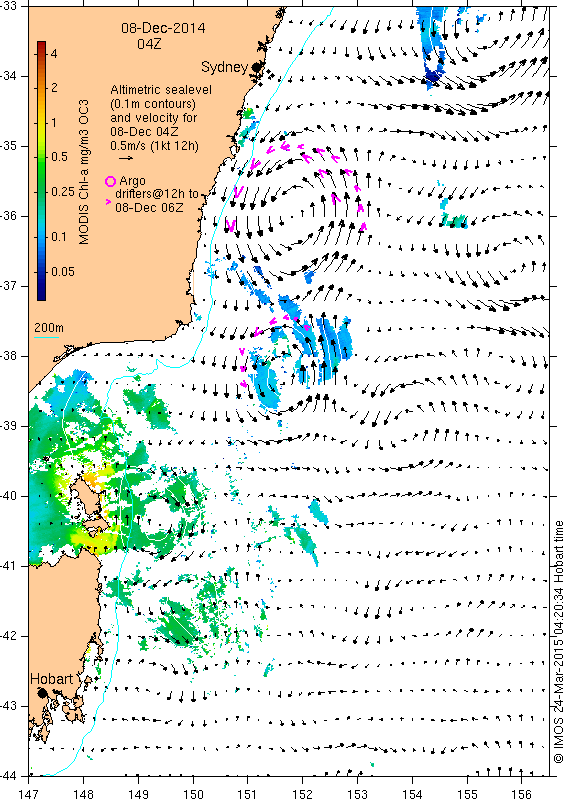Click latitude axis label "-42"
Screen dimensions: 570x800
(x=8, y=636)
